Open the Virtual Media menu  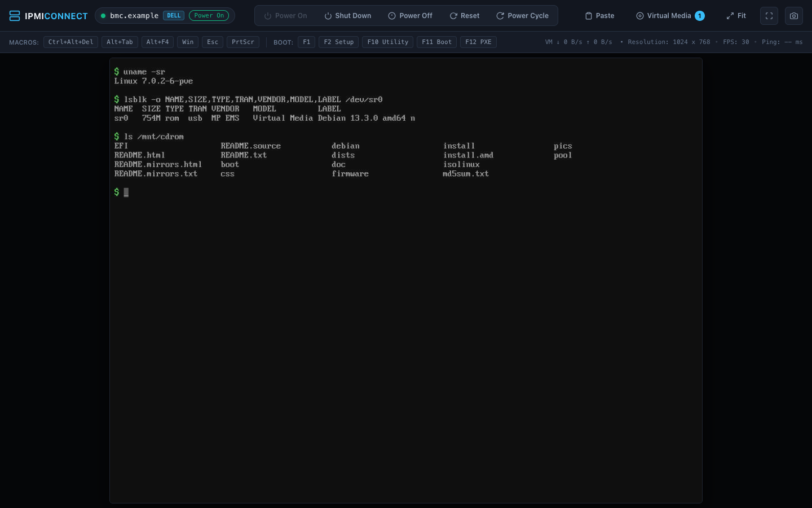click(670, 16)
